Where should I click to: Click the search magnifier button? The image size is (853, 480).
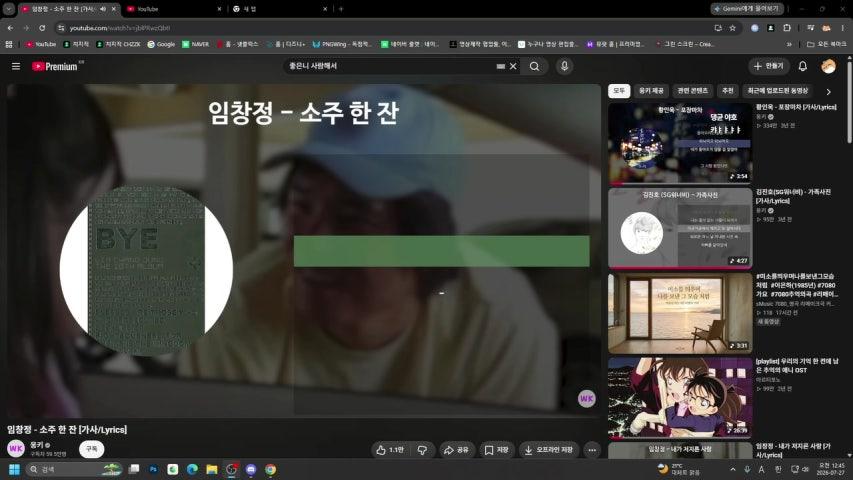point(535,66)
